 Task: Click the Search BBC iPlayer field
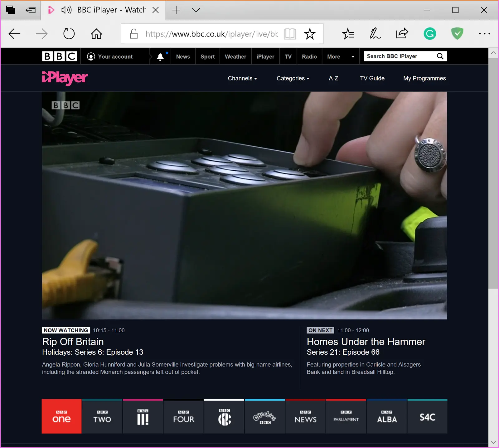coord(400,56)
